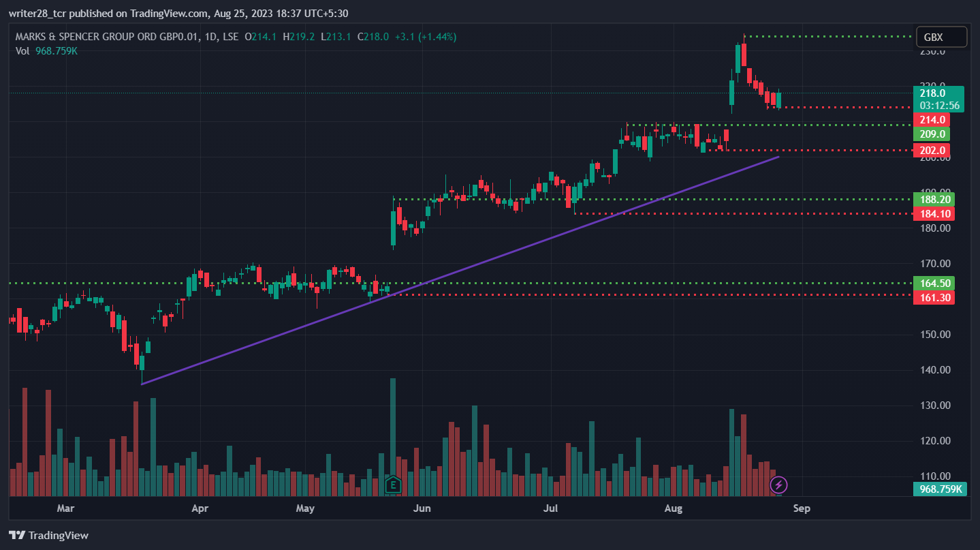The width and height of the screenshot is (980, 550).
Task: Click the 164.50 green price label
Action: click(934, 283)
